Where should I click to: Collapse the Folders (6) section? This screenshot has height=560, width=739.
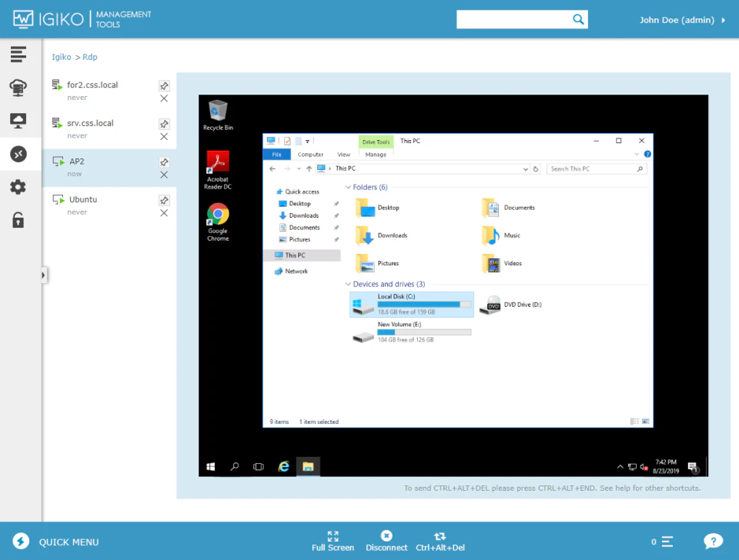click(x=348, y=187)
